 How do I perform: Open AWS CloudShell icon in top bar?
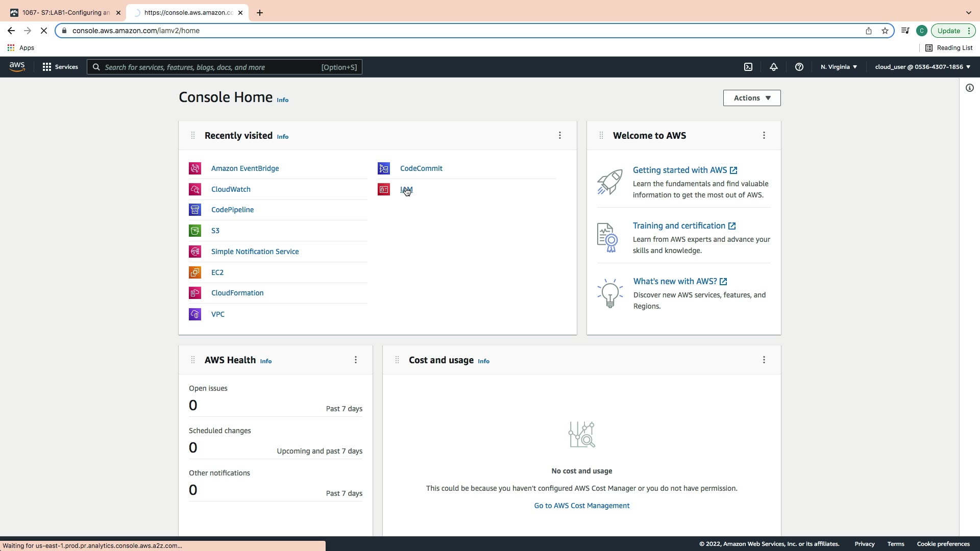[x=748, y=67]
